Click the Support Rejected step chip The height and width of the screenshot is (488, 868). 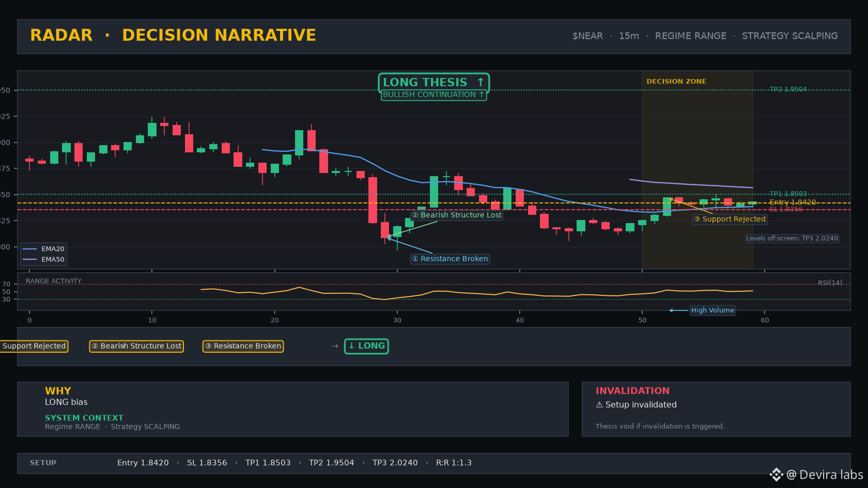(x=34, y=346)
